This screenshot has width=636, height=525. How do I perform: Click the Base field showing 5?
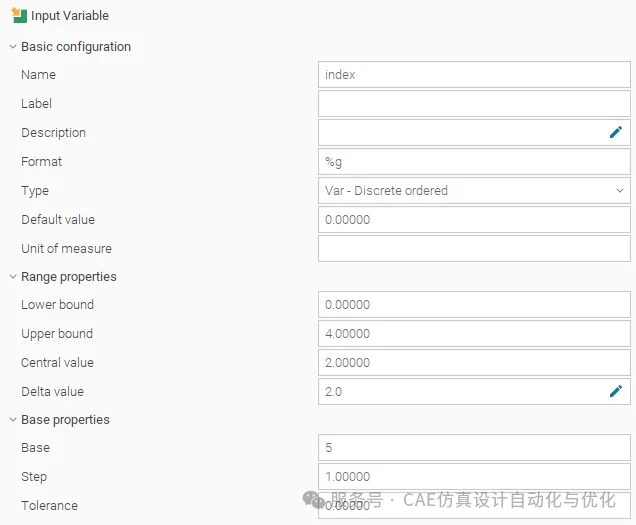(x=474, y=448)
